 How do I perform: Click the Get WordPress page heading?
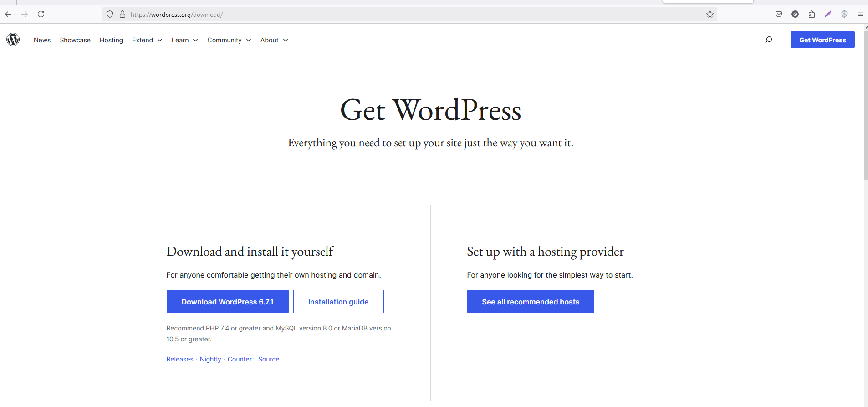coord(430,110)
